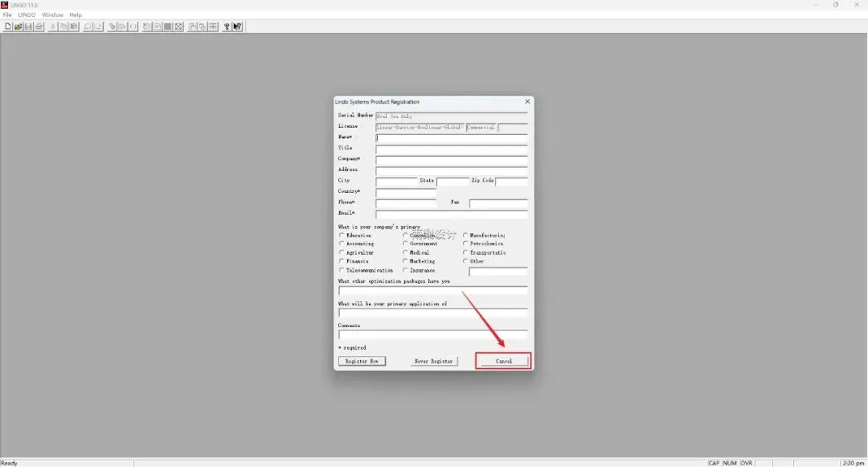This screenshot has height=467, width=868.
Task: Select the Agriculture radio button
Action: 342,252
